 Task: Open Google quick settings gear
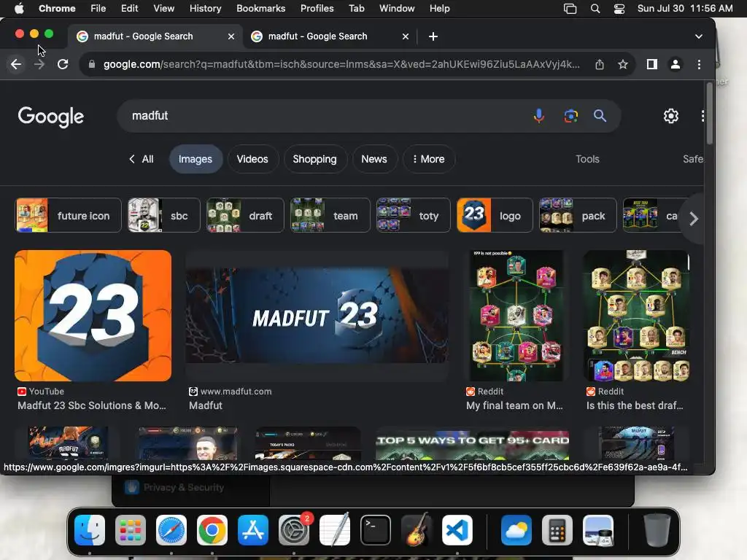[x=671, y=116]
